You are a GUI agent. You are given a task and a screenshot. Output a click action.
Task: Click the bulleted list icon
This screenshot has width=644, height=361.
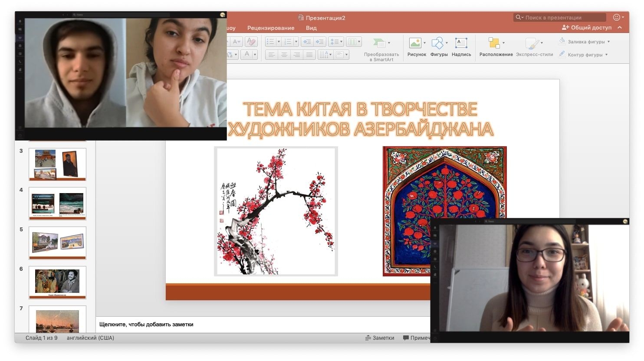[270, 42]
